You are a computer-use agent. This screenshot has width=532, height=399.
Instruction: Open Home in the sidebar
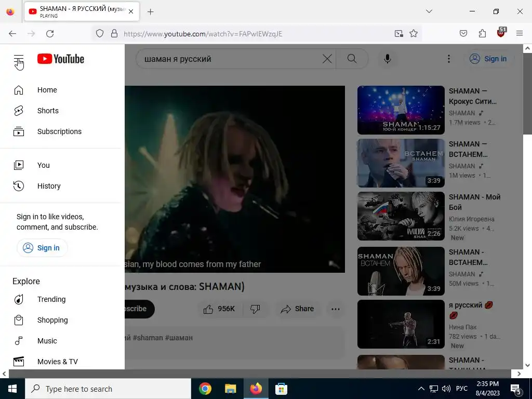pyautogui.click(x=60, y=90)
